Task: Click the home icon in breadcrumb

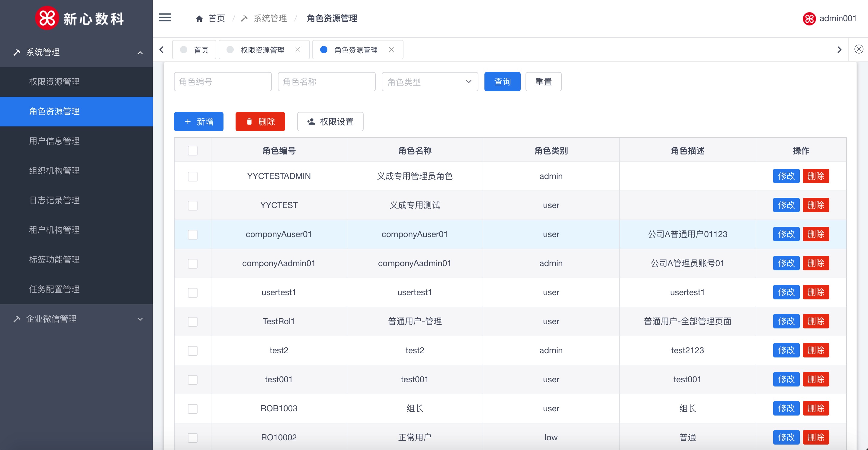Action: (x=199, y=18)
